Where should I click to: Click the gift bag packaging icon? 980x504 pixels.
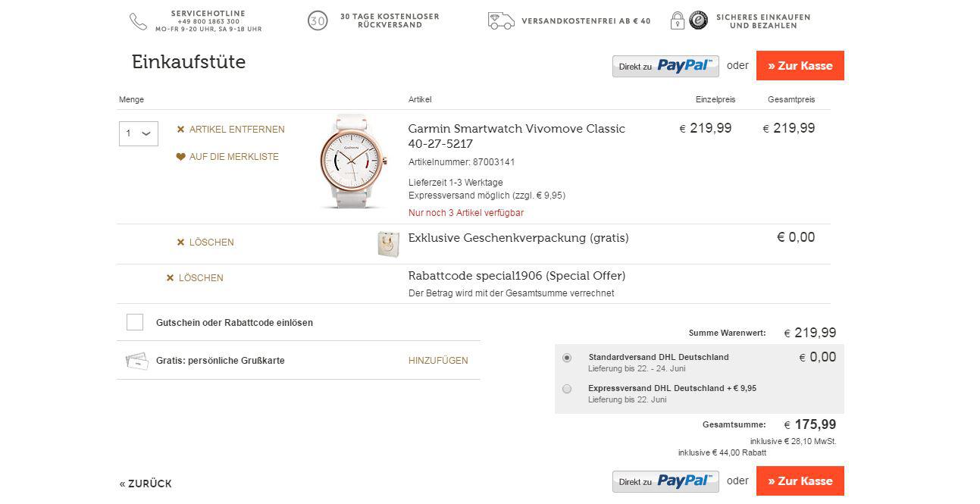pos(388,244)
